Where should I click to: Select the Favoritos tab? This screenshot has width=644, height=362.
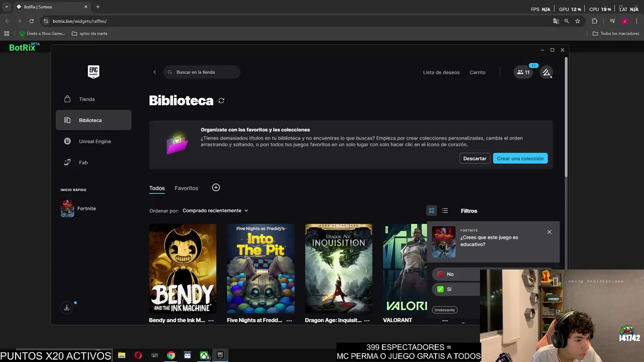[186, 188]
